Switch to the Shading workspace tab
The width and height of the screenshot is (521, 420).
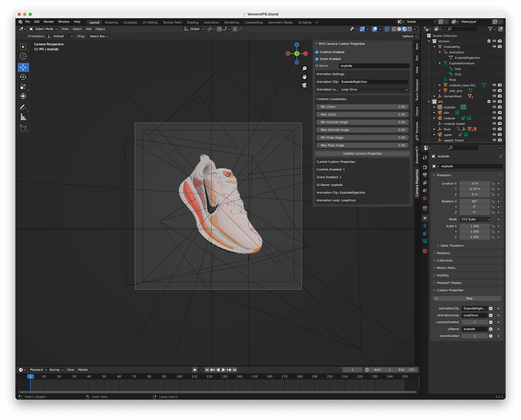[193, 22]
